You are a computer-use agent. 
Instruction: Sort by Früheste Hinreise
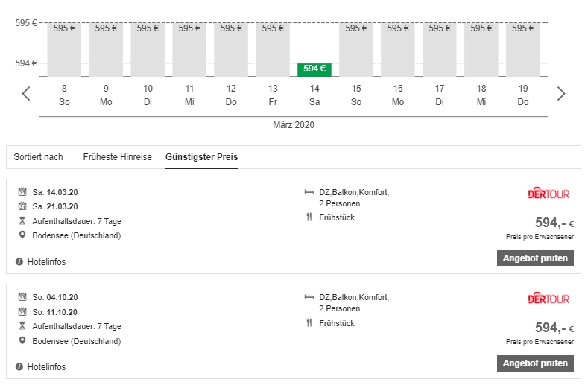(117, 157)
